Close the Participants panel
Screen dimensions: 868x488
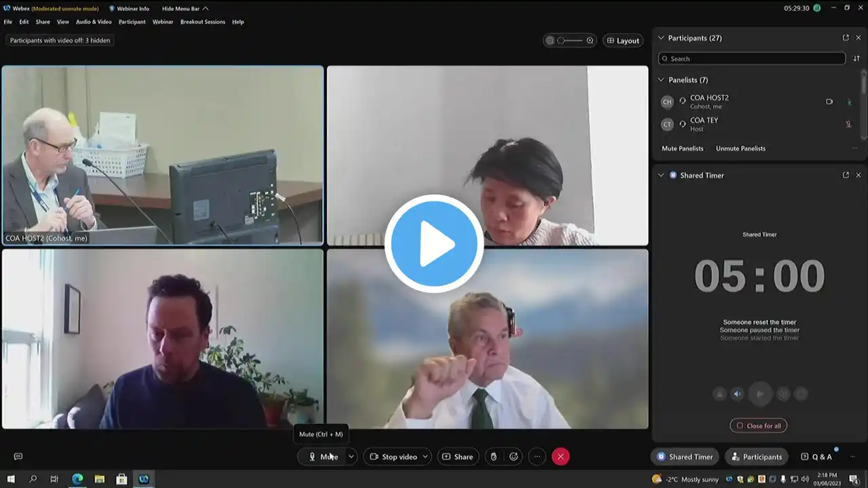[859, 38]
